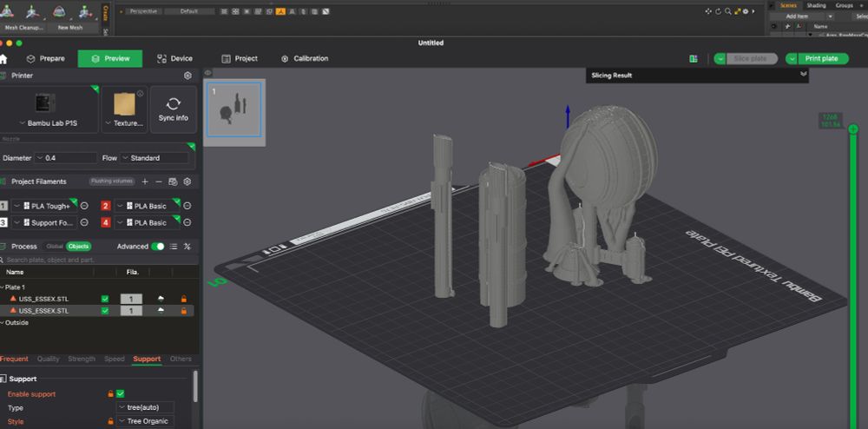868x429 pixels.
Task: Remove last filament with minus icon
Action: tap(158, 181)
